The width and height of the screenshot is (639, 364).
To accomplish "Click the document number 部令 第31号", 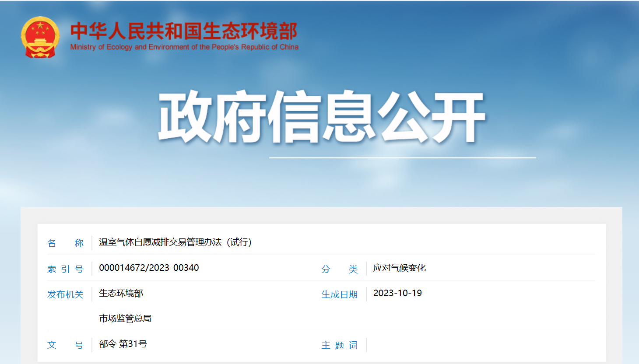I will [x=123, y=344].
